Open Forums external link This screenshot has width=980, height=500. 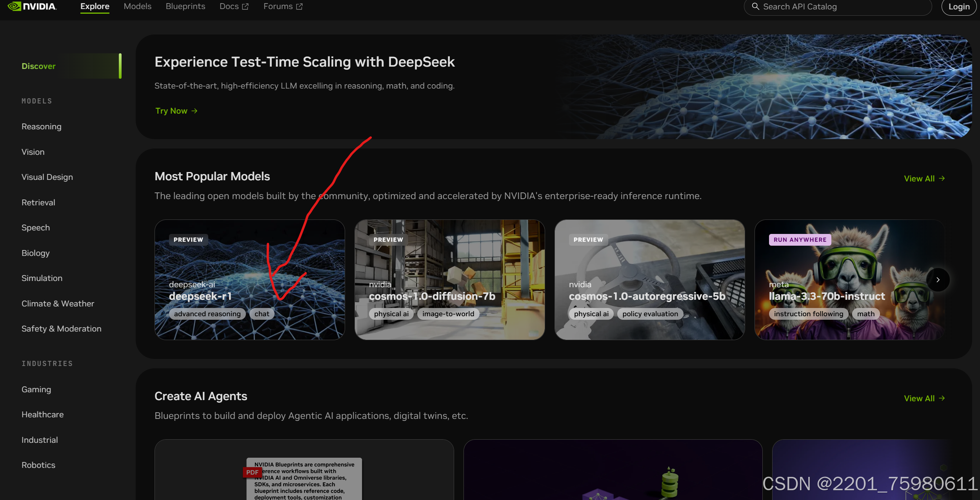click(x=283, y=6)
